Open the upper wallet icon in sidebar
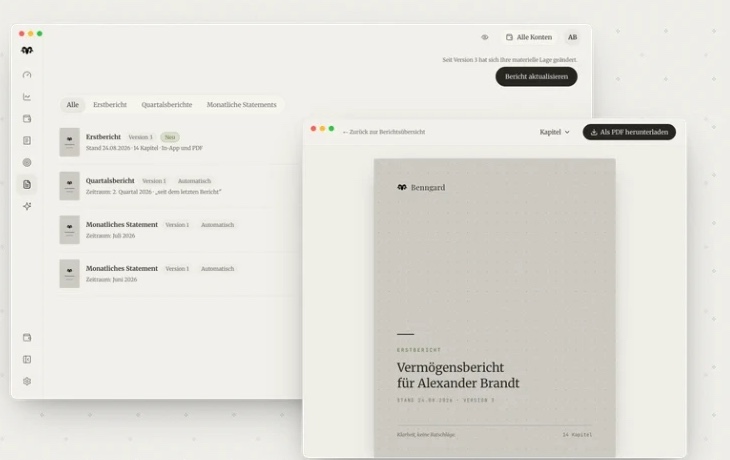This screenshot has width=730, height=460. click(x=27, y=119)
